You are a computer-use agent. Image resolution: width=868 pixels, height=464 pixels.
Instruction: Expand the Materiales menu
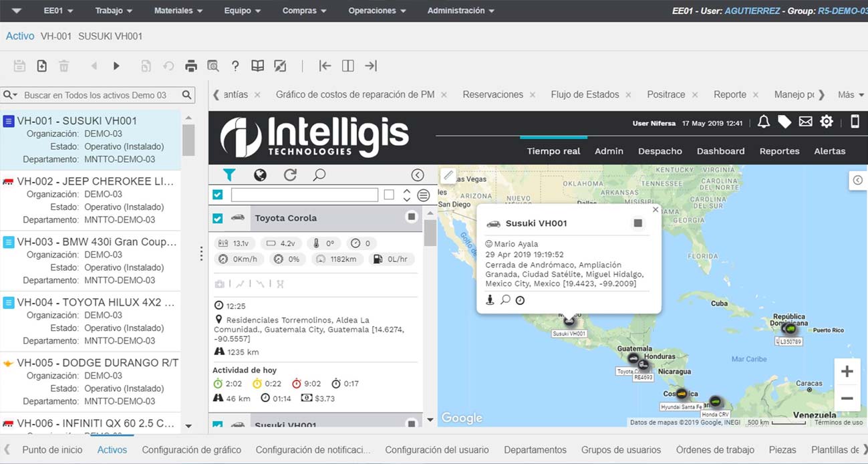178,11
